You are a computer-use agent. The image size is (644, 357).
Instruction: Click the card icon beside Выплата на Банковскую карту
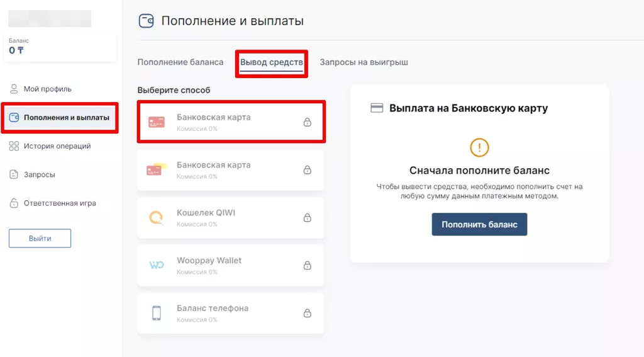(x=377, y=108)
